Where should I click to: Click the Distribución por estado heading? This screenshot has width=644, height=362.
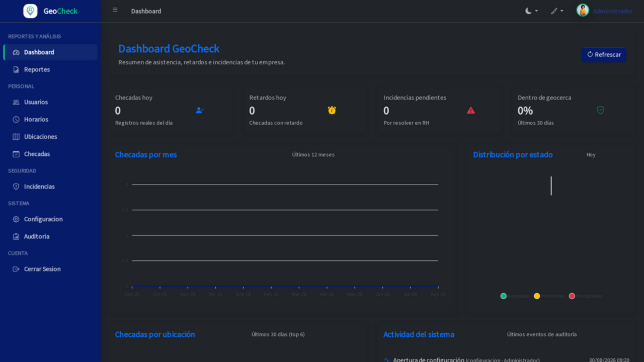513,155
